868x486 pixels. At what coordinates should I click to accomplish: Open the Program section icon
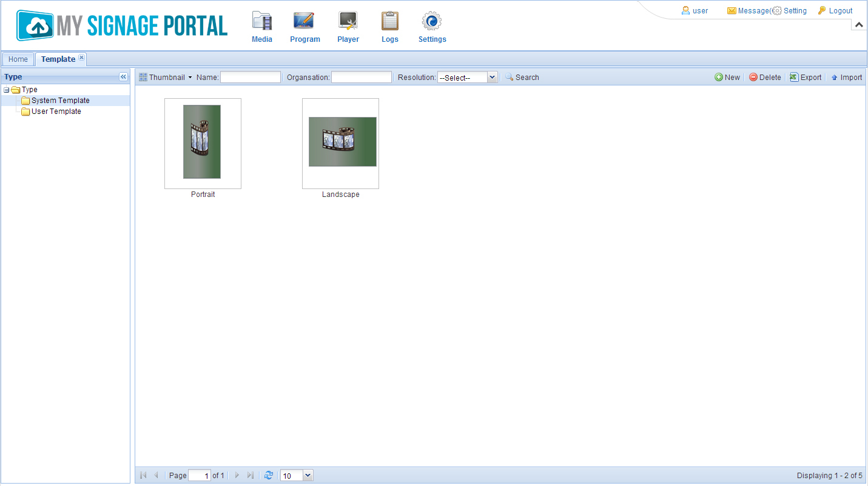(x=304, y=22)
